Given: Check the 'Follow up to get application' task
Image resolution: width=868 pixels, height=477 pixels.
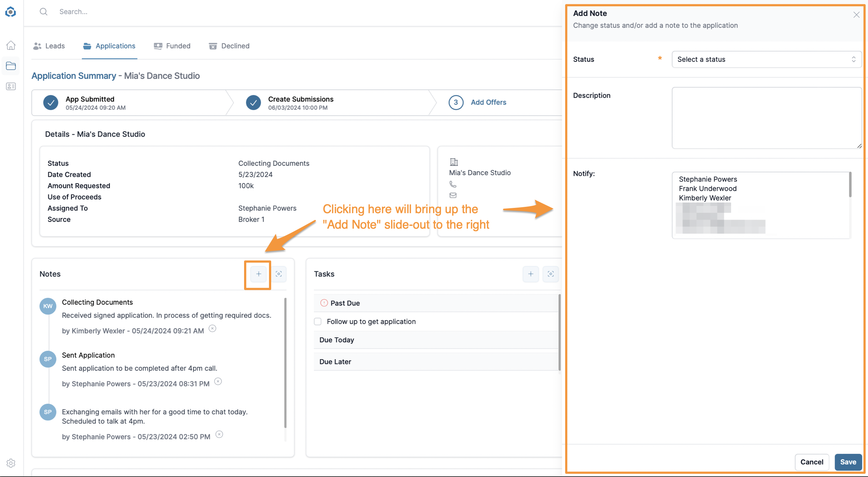Looking at the screenshot, I should click(x=318, y=322).
